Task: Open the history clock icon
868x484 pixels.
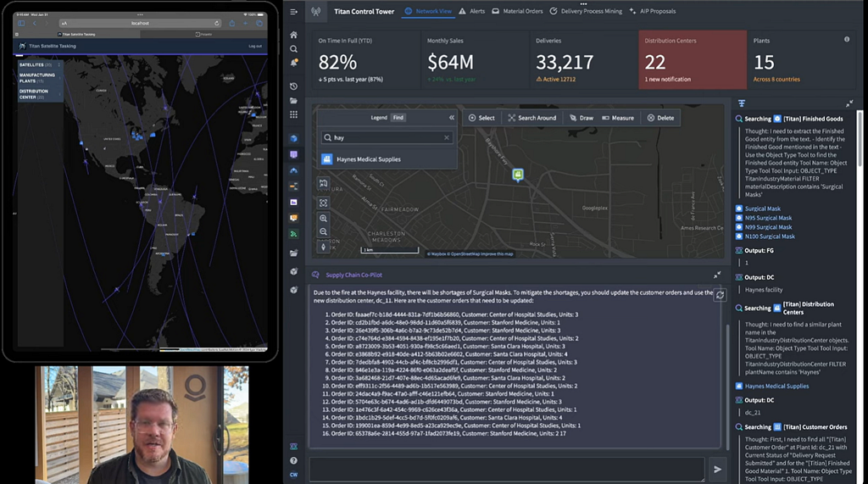Action: pos(293,86)
